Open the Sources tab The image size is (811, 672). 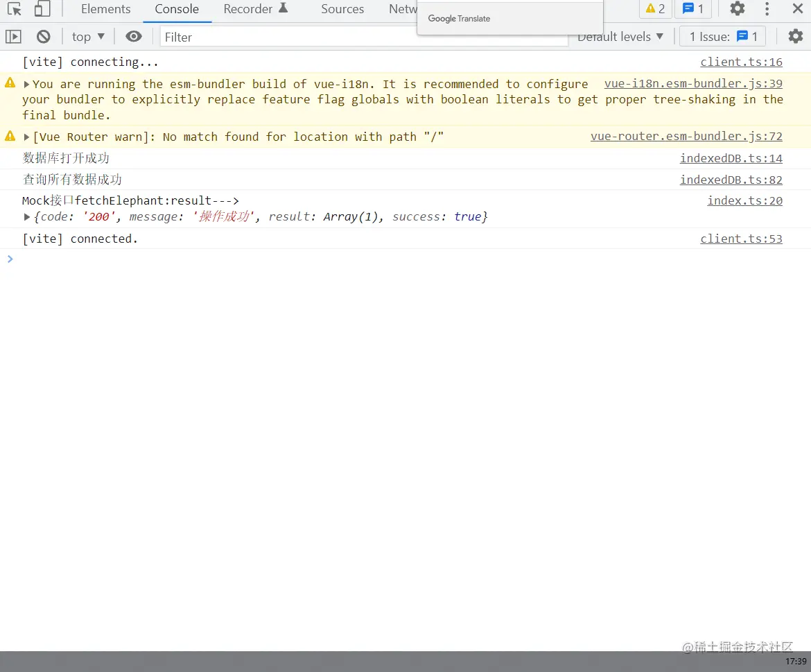[342, 9]
